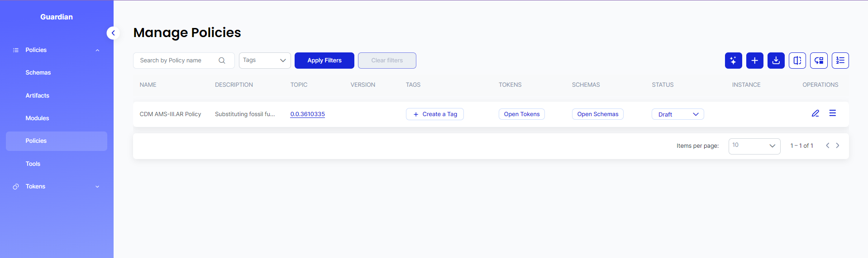Open the Tags filter dropdown
Viewport: 868px width, 258px height.
(265, 61)
